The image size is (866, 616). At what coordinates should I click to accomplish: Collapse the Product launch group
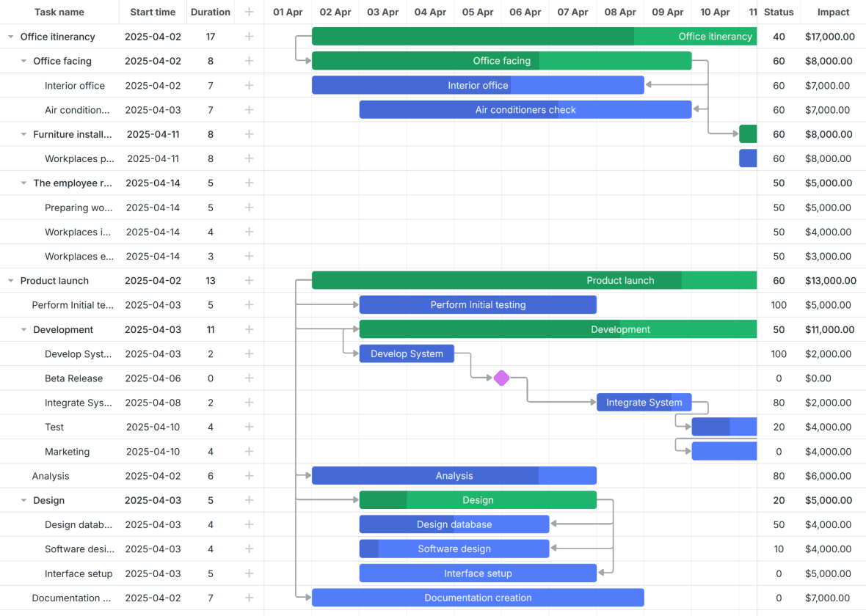pyautogui.click(x=10, y=280)
